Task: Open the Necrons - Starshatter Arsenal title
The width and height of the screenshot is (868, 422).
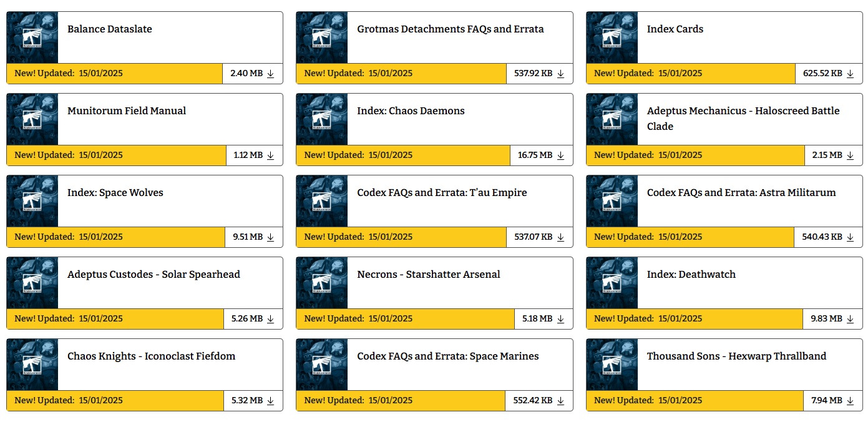Action: pyautogui.click(x=429, y=275)
